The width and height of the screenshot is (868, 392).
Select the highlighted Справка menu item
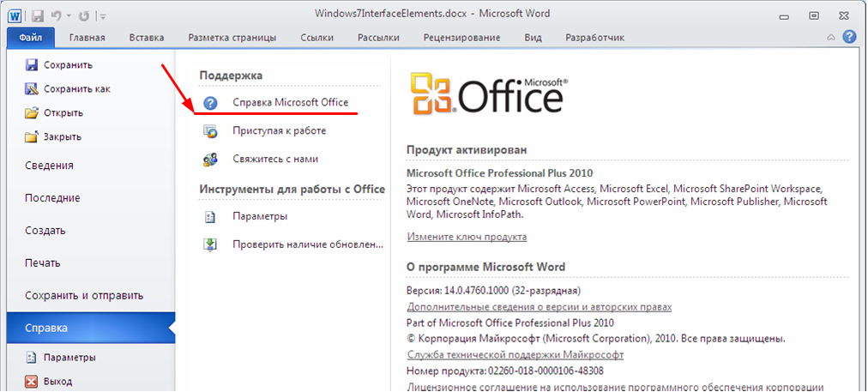pos(91,328)
